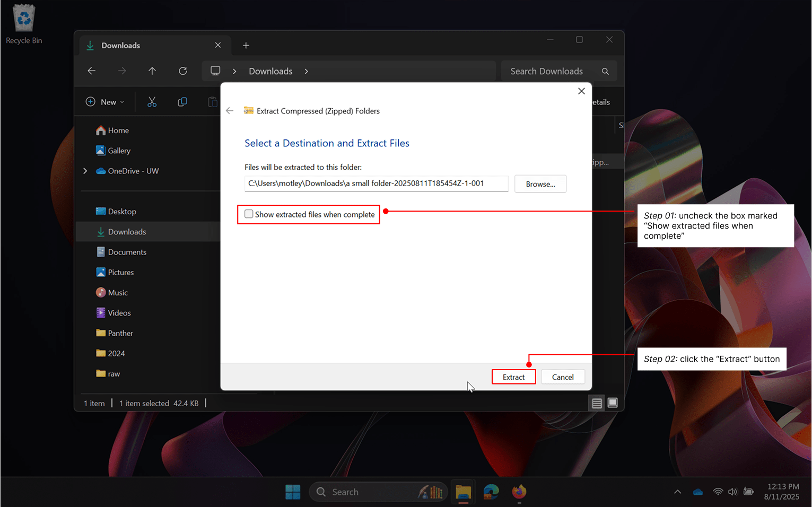Open Firefox from the taskbar
The image size is (812, 507).
click(x=519, y=492)
